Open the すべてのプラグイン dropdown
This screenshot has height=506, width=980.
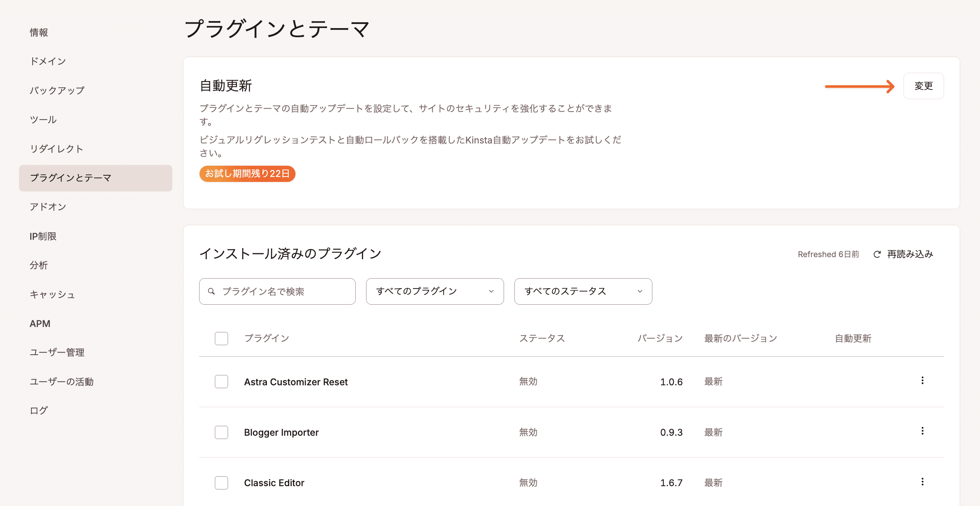[x=434, y=291]
